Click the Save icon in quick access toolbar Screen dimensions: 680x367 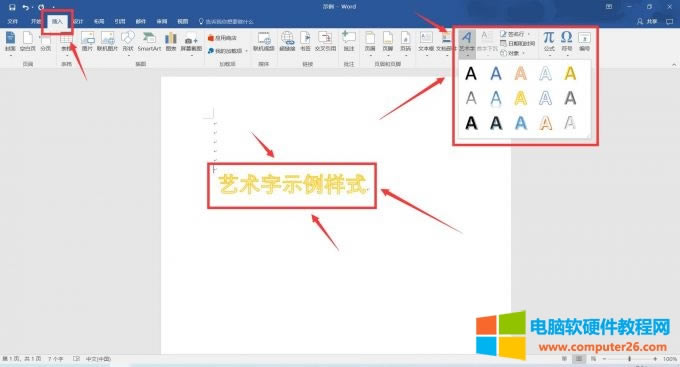(x=12, y=7)
